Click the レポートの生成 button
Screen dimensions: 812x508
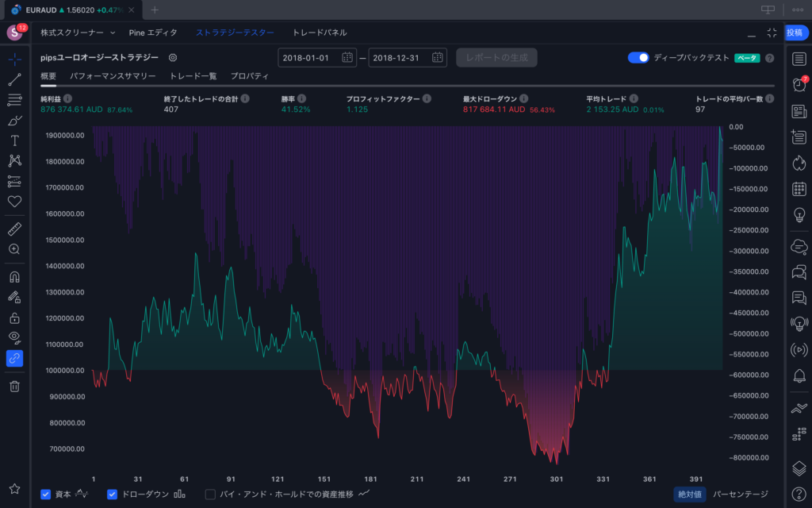click(496, 57)
